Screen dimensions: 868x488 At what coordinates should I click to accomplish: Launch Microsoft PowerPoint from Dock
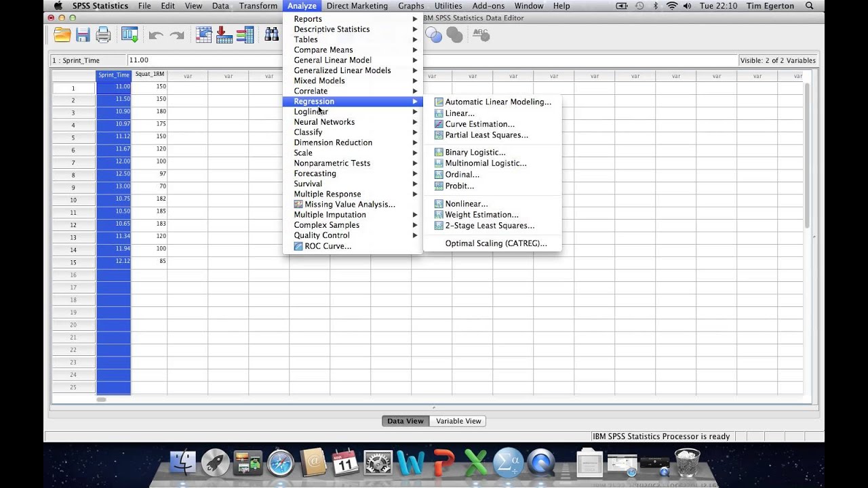click(443, 463)
